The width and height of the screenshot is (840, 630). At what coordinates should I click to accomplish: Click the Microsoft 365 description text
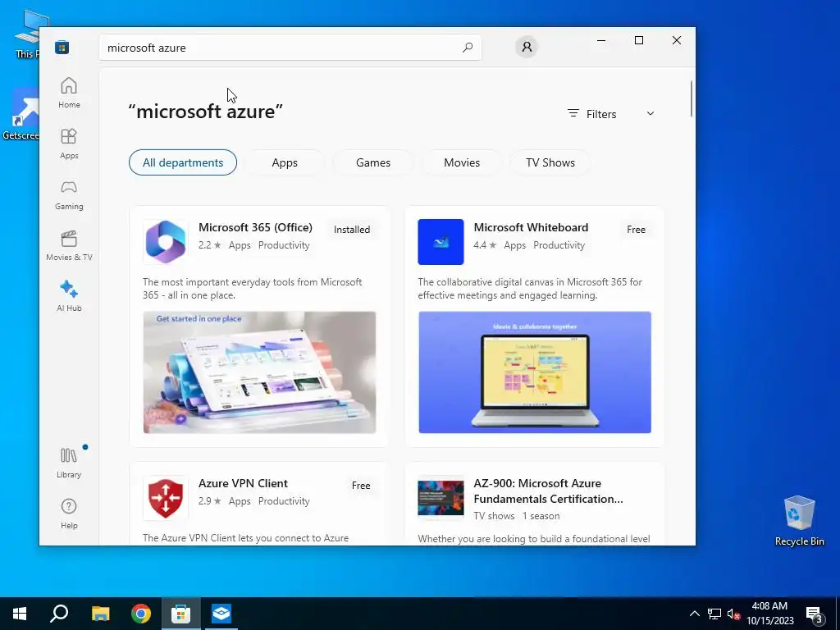(x=253, y=288)
